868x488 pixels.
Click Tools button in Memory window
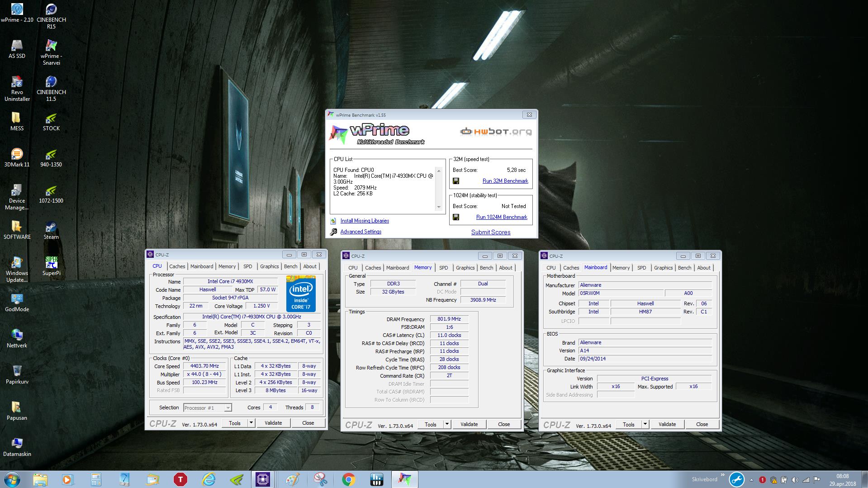[431, 424]
